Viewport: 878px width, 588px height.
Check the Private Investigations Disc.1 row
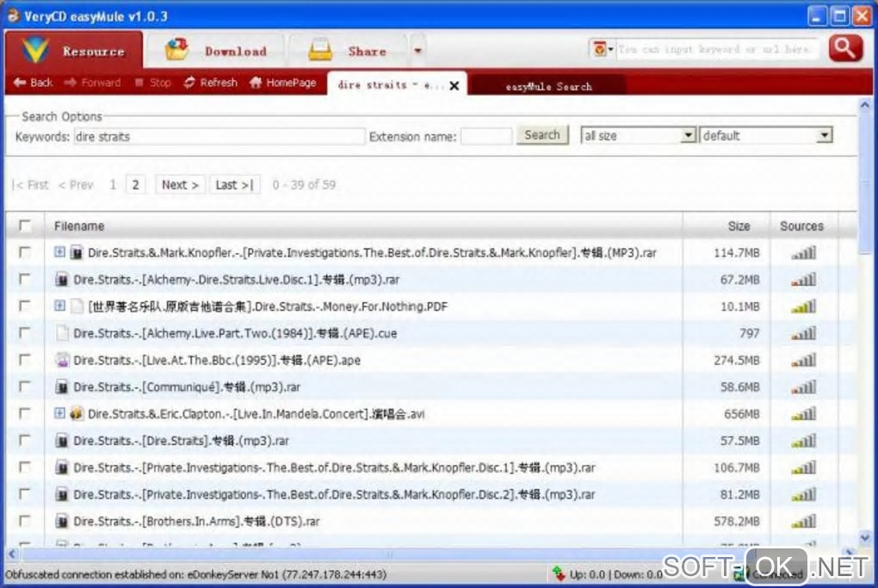[25, 467]
